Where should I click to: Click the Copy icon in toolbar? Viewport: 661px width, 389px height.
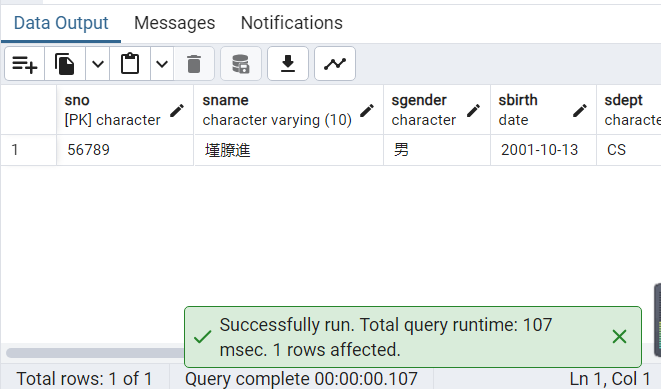click(x=64, y=64)
